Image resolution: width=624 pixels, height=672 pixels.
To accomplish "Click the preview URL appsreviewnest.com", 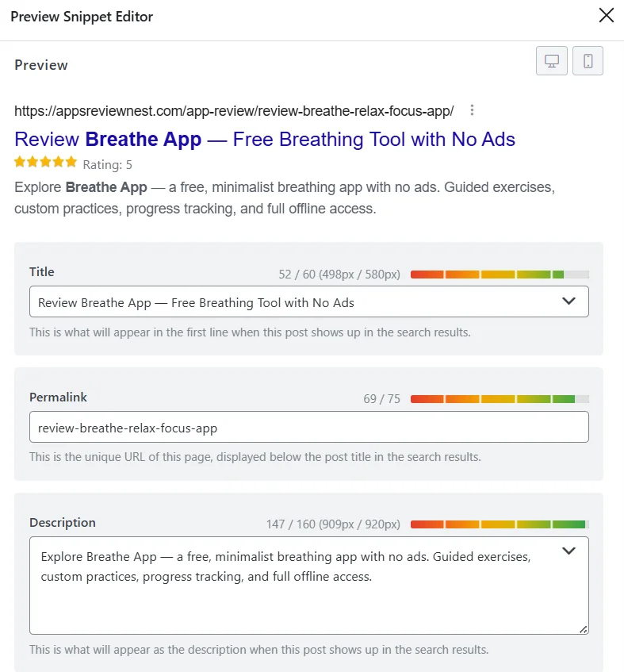I will pos(234,111).
